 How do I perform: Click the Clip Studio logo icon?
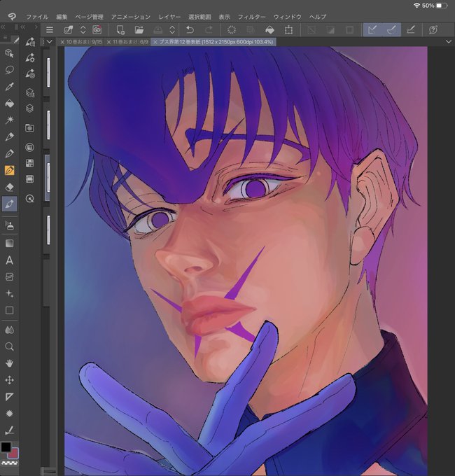tap(12, 16)
